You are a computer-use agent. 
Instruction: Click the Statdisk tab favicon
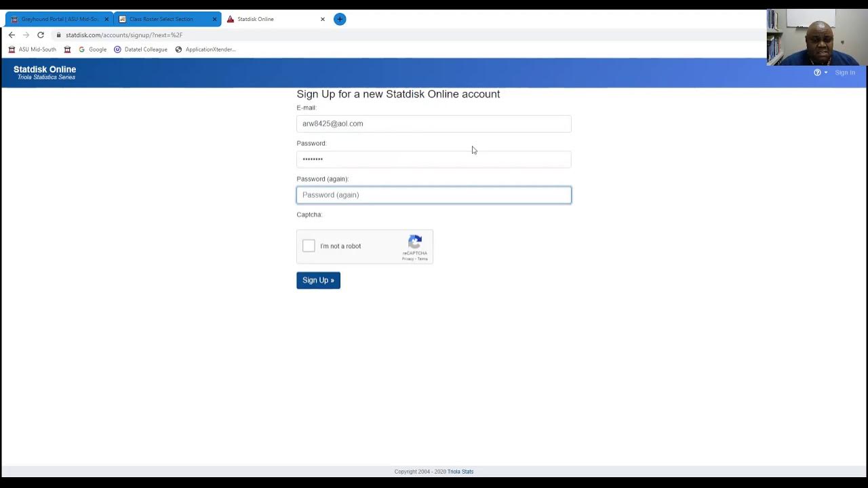(x=231, y=19)
